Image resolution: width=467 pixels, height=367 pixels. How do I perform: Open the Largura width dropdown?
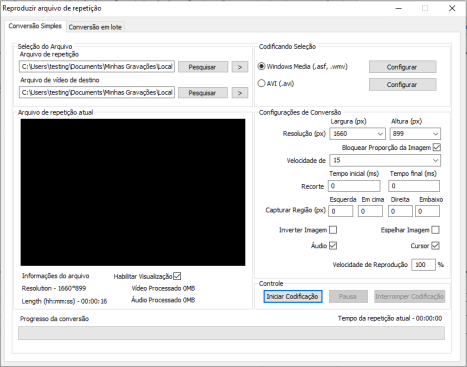tap(357, 134)
